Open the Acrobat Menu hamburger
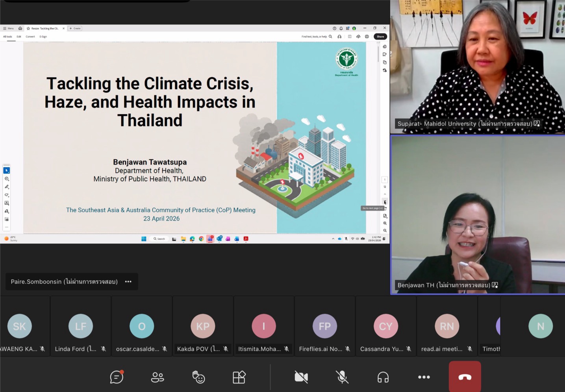The width and height of the screenshot is (565, 392). click(8, 28)
